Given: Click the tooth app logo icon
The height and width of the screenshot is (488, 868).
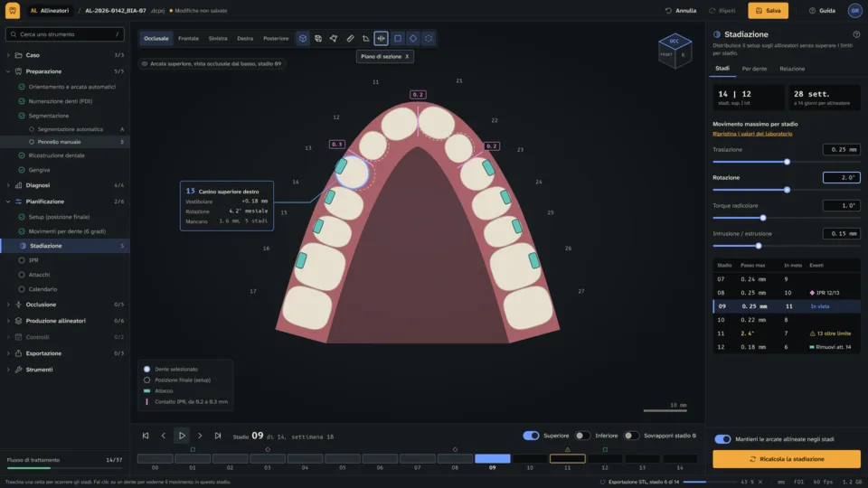Looking at the screenshot, I should 12,11.
